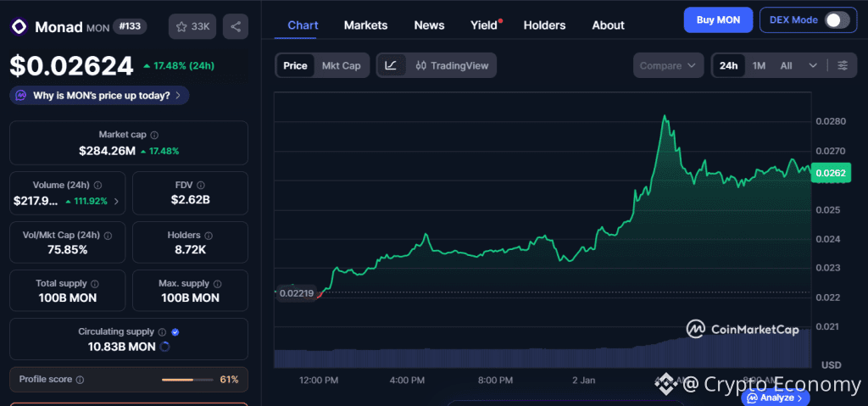The width and height of the screenshot is (868, 406).
Task: Click the chart peak near 0.0280
Action: (x=665, y=116)
